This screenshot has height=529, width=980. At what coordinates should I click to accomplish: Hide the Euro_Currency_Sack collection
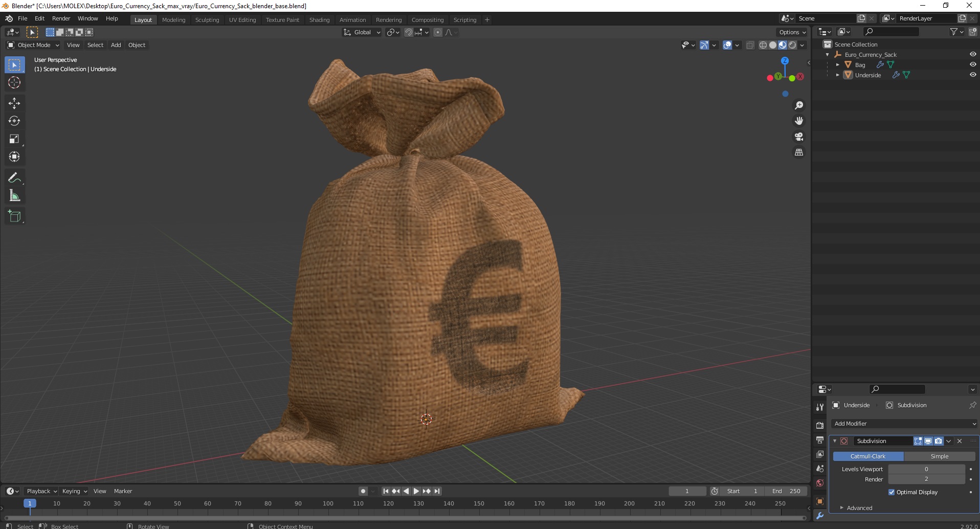973,54
